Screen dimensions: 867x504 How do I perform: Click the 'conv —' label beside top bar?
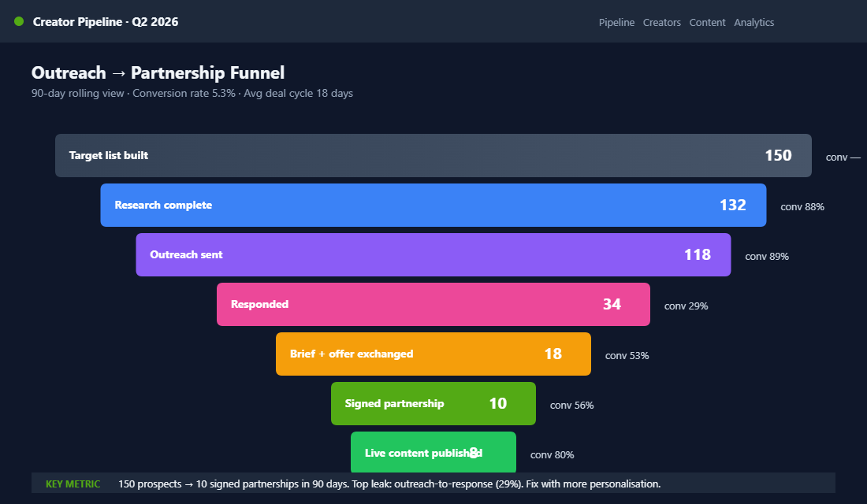coord(842,157)
